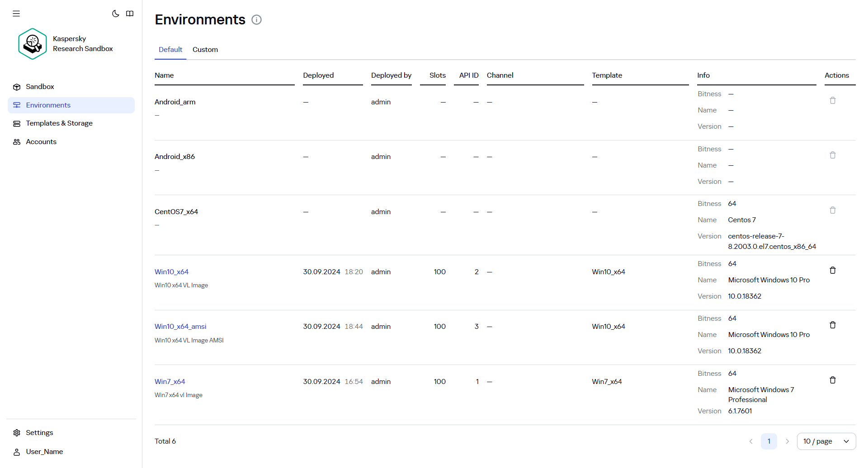Viewport: 868px width, 468px height.
Task: Collapse the sidebar hamburger menu
Action: point(16,14)
